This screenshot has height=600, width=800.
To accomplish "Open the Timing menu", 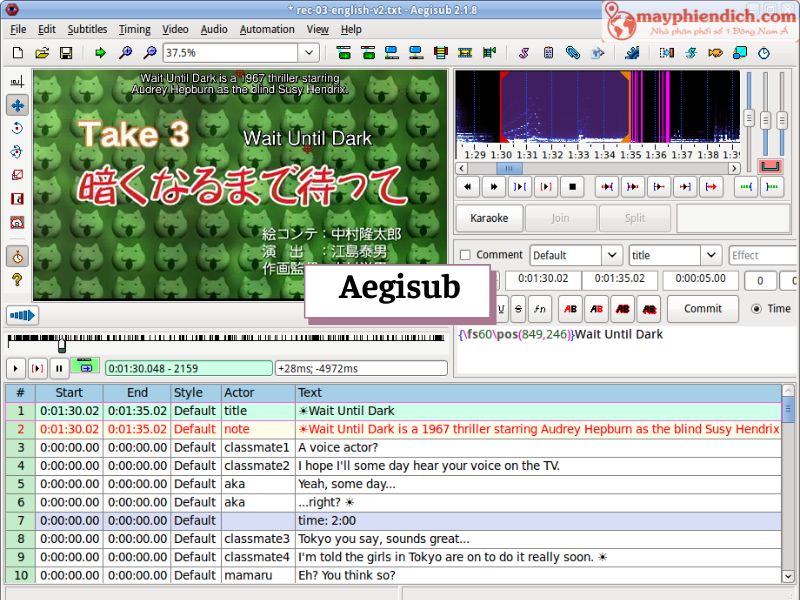I will point(134,29).
